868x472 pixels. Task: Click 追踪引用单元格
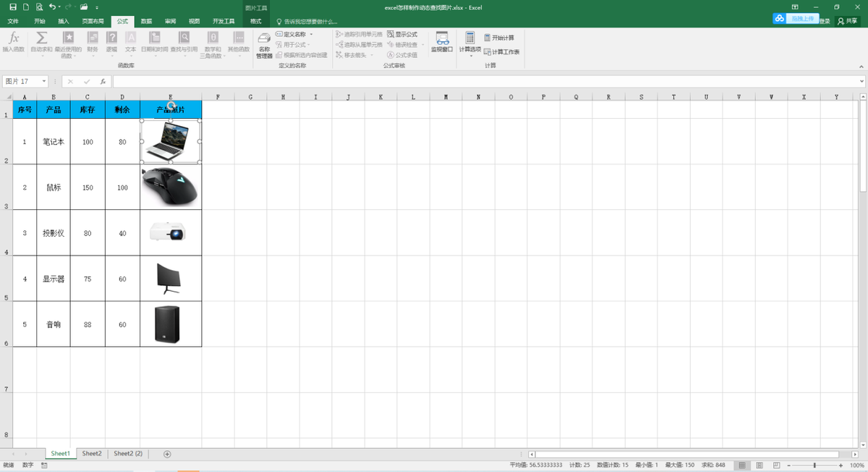pyautogui.click(x=359, y=34)
